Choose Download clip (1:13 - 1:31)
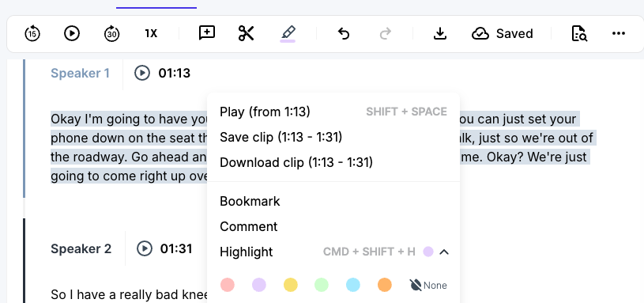The height and width of the screenshot is (303, 644). [333, 162]
